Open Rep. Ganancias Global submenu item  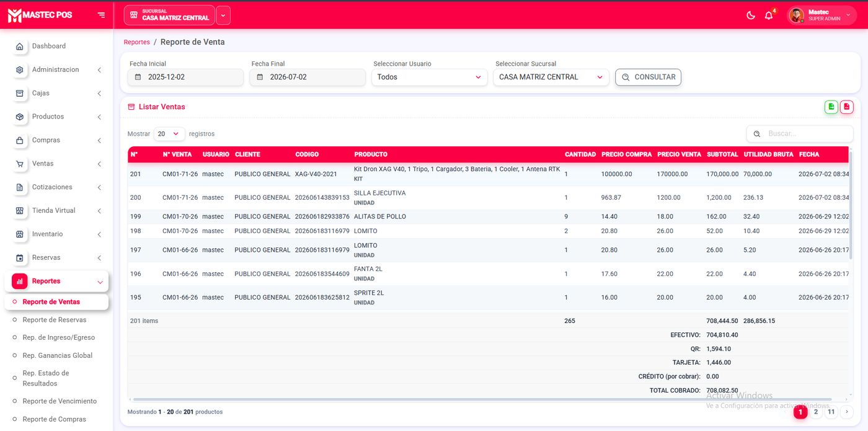pos(58,356)
